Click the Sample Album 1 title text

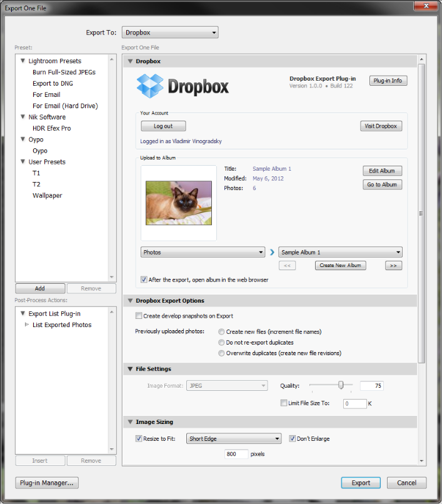coord(272,169)
